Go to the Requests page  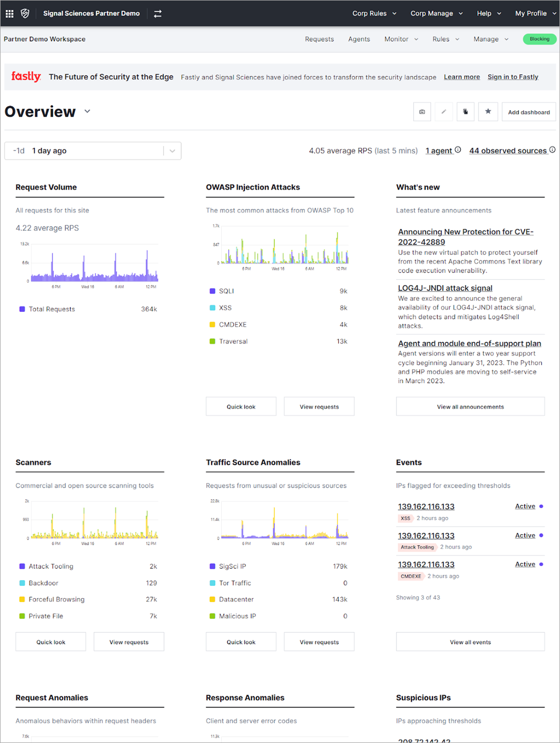pos(319,39)
